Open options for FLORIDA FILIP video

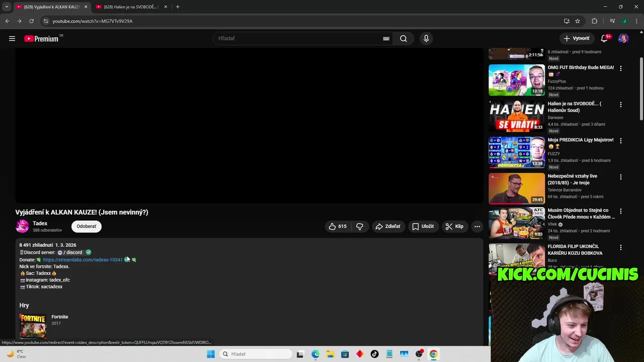tap(620, 247)
